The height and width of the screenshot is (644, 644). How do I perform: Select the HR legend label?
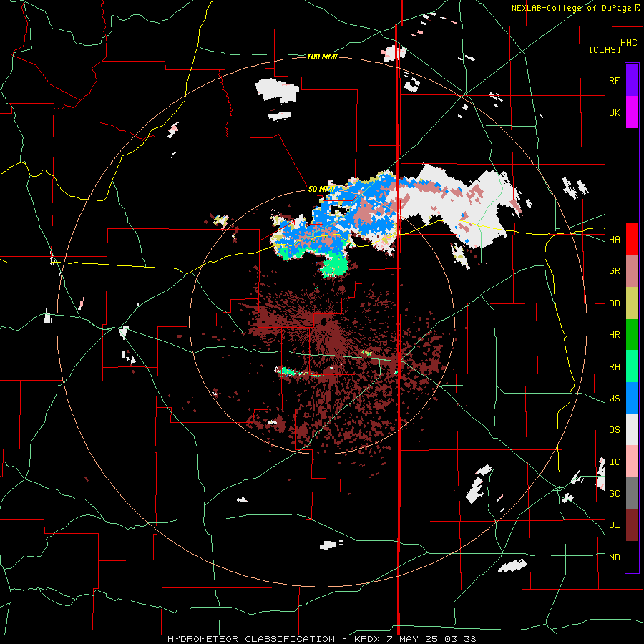[x=614, y=335]
